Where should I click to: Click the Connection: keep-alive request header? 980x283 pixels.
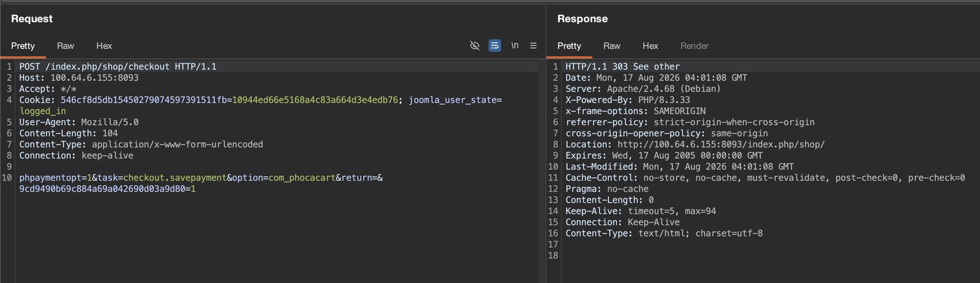tap(76, 156)
